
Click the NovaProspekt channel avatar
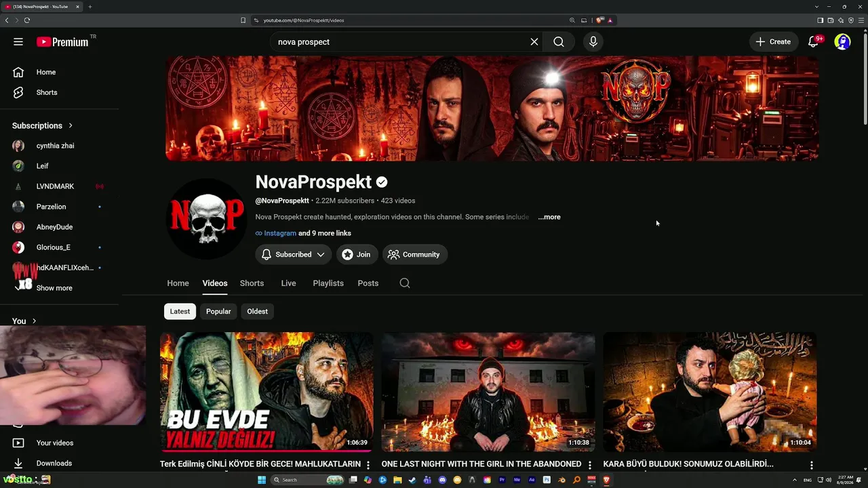207,218
